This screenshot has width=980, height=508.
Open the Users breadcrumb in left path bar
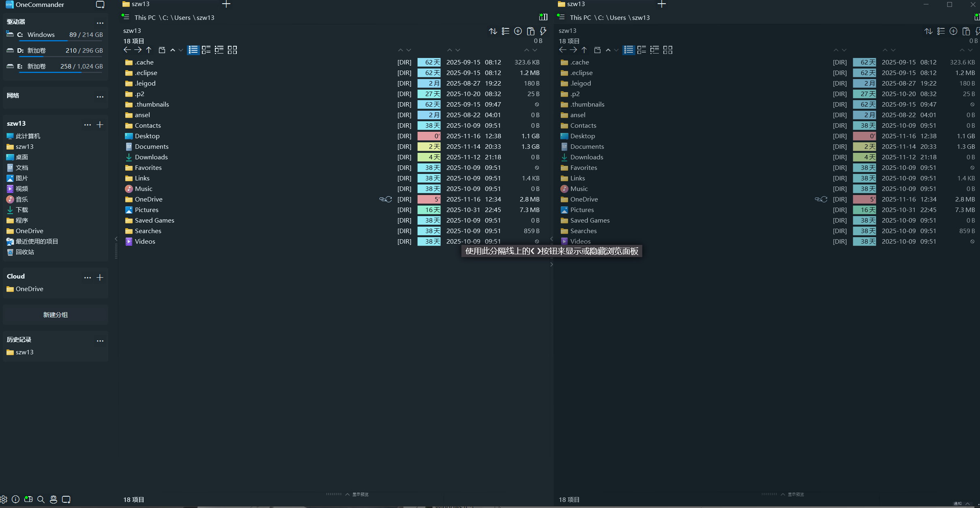[x=182, y=17]
